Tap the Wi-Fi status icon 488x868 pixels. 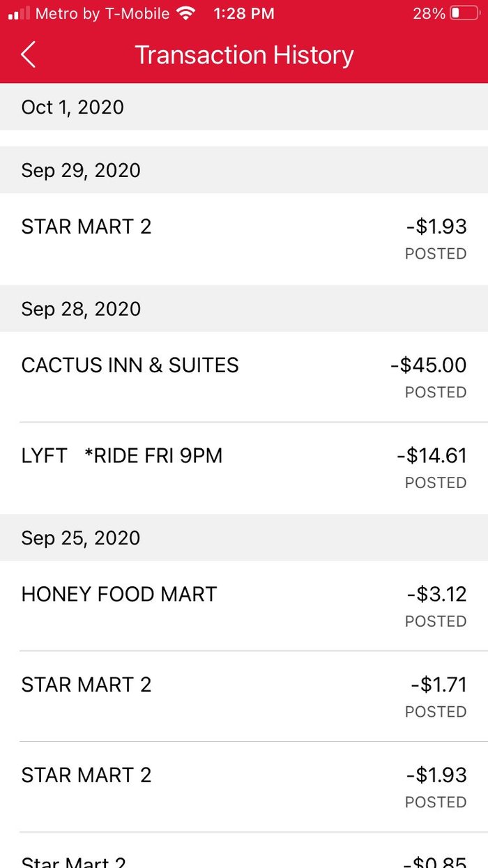186,13
